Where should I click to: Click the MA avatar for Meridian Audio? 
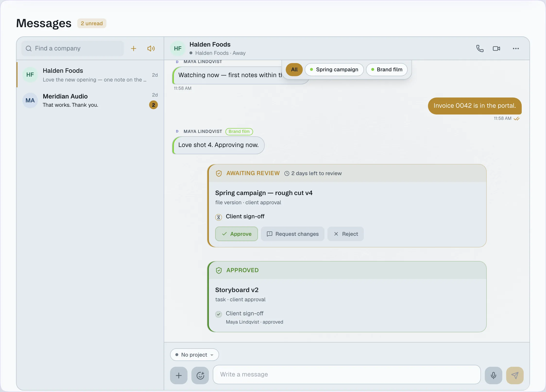(x=30, y=100)
